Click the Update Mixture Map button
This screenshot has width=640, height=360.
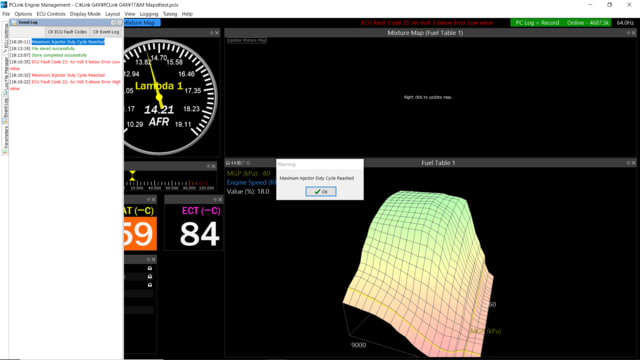[x=247, y=40]
